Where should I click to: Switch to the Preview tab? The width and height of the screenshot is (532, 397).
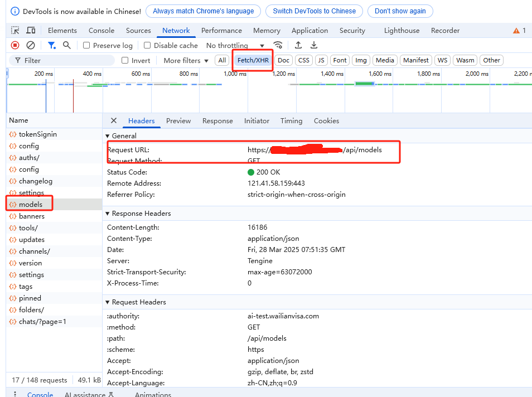pos(178,120)
